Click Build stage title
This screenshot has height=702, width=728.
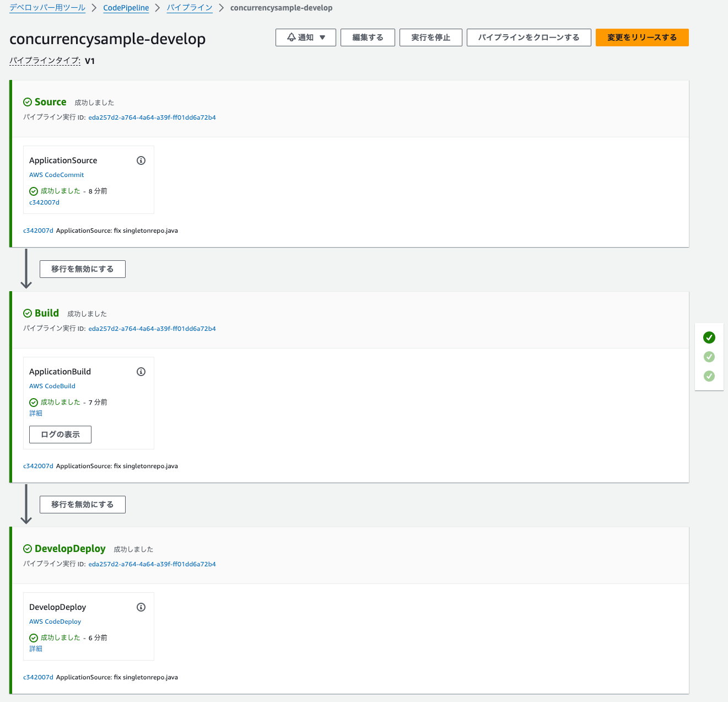[x=47, y=313]
